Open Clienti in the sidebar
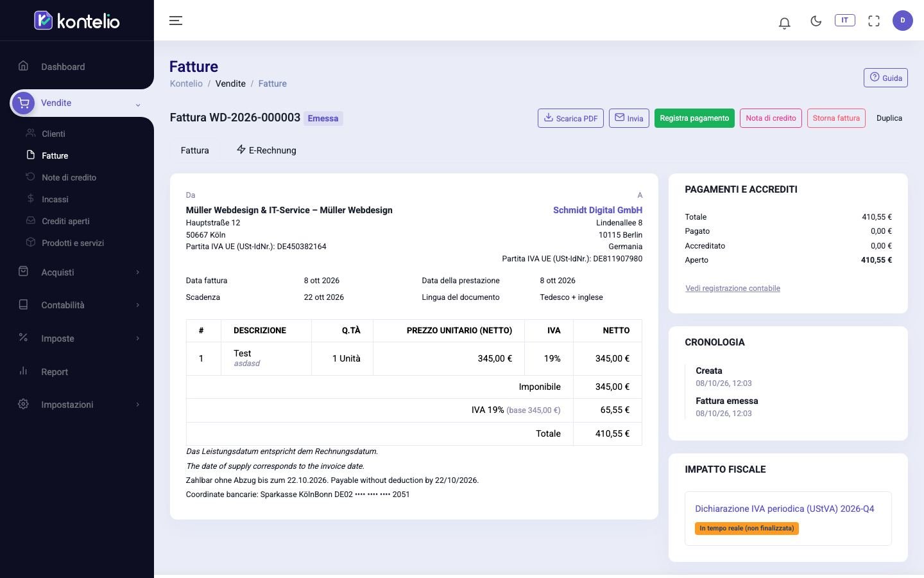The width and height of the screenshot is (924, 578). (53, 134)
